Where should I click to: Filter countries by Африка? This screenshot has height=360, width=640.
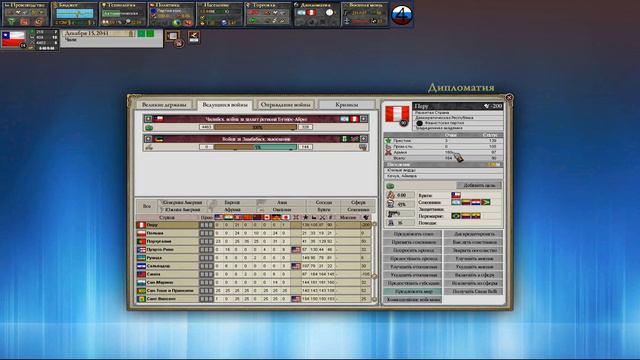(x=232, y=209)
